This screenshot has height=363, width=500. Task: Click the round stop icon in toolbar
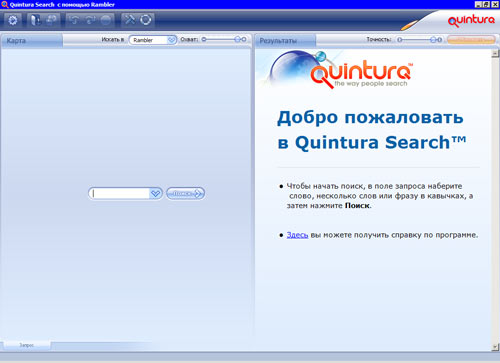106,20
